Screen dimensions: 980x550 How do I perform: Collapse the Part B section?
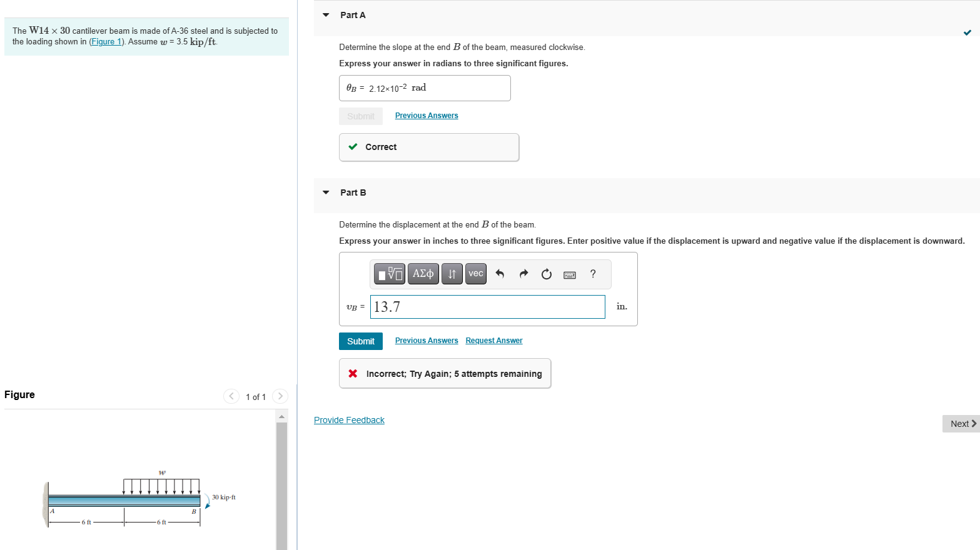tap(326, 192)
